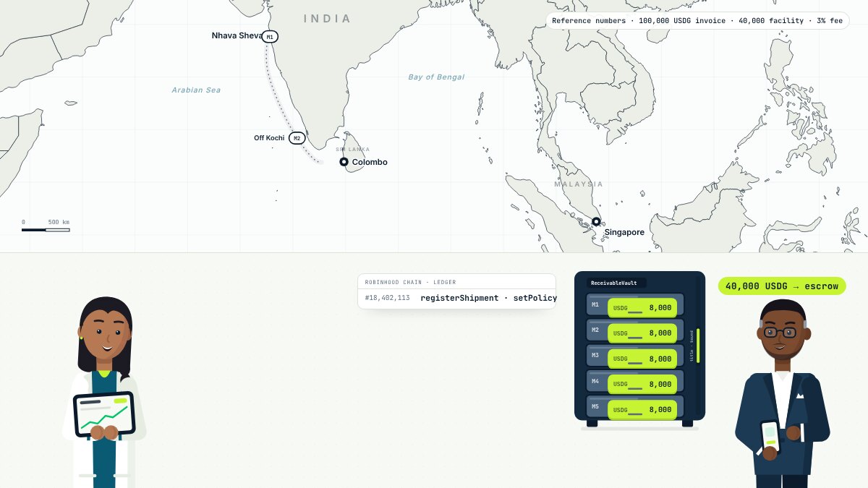Click the registerShipment · setPolicy ledger entry

coord(489,298)
